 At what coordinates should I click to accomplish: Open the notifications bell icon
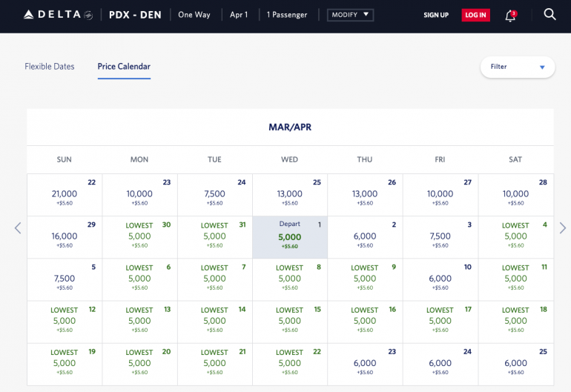tap(510, 15)
